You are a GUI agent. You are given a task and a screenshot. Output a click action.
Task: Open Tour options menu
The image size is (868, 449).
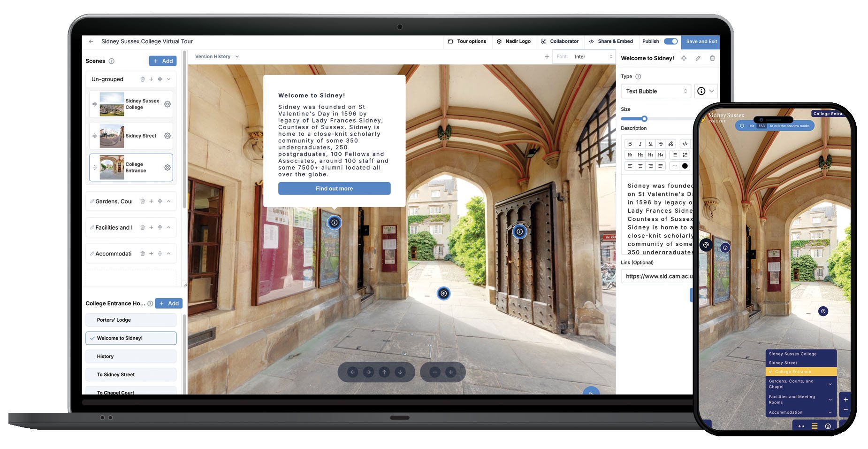point(467,41)
